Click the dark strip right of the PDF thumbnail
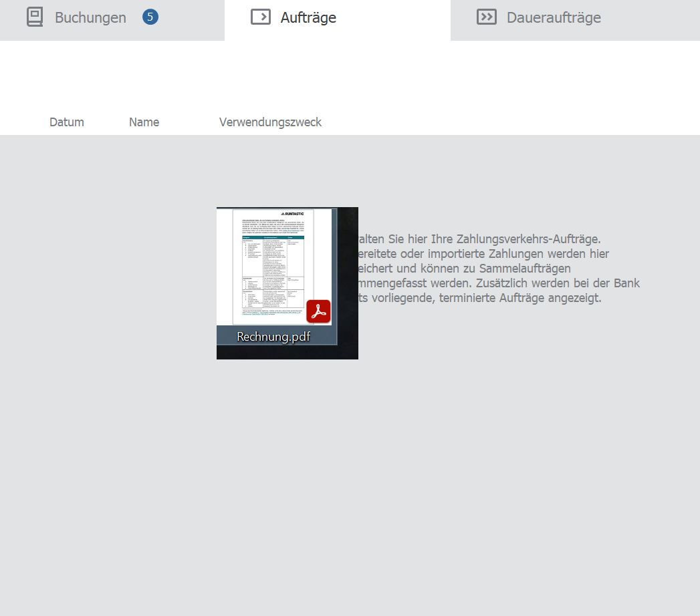 point(347,281)
